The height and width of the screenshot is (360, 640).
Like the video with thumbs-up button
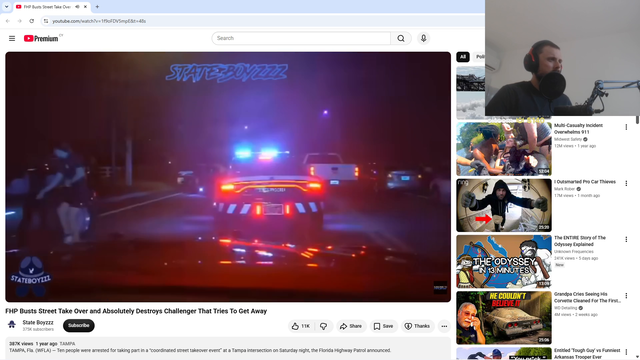pyautogui.click(x=300, y=326)
